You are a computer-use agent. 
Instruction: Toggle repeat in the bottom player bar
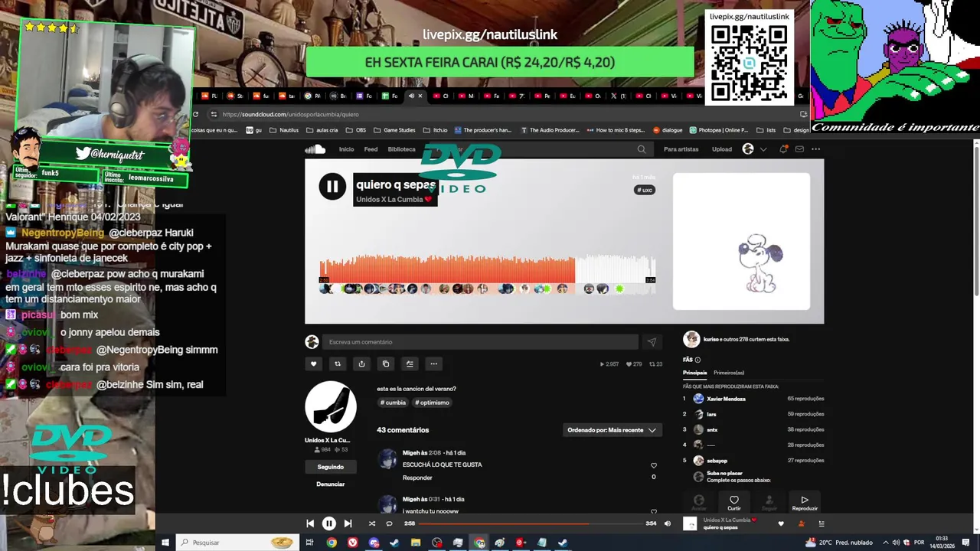pyautogui.click(x=389, y=523)
